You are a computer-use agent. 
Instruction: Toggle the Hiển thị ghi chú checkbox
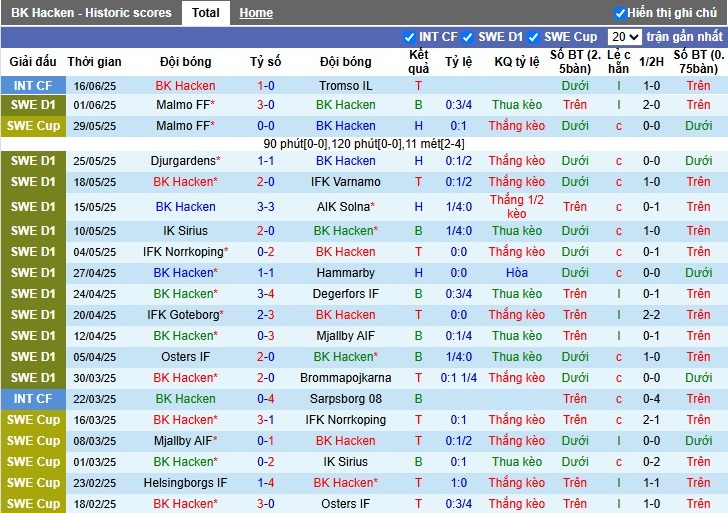(x=619, y=13)
